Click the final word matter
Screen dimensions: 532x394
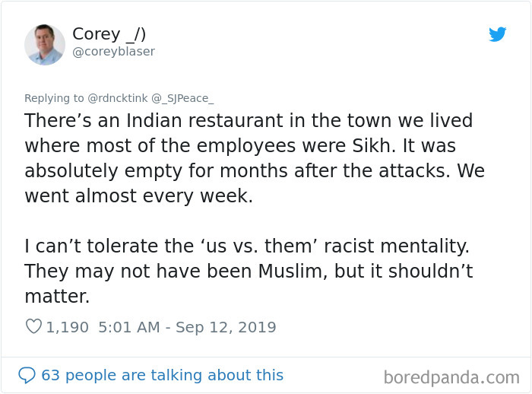pyautogui.click(x=57, y=296)
